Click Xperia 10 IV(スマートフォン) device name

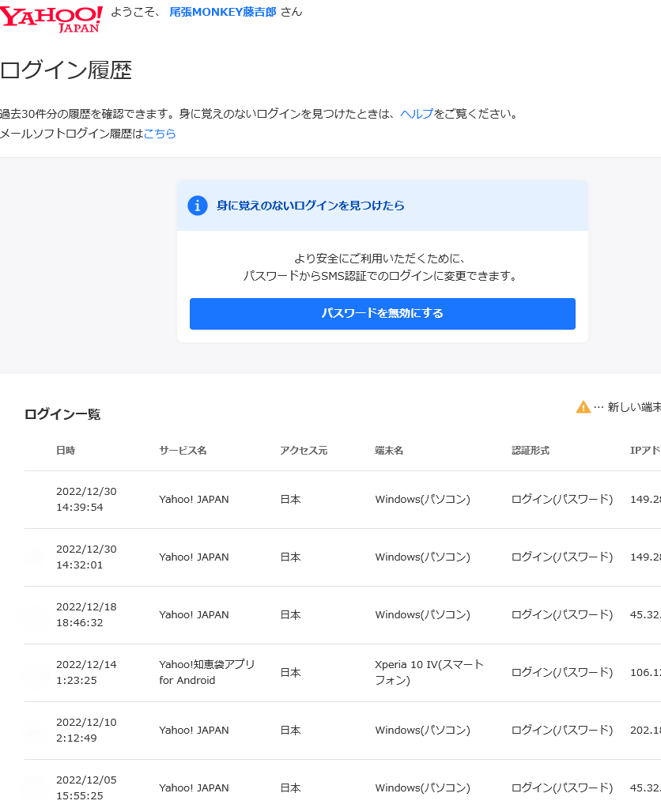[429, 672]
